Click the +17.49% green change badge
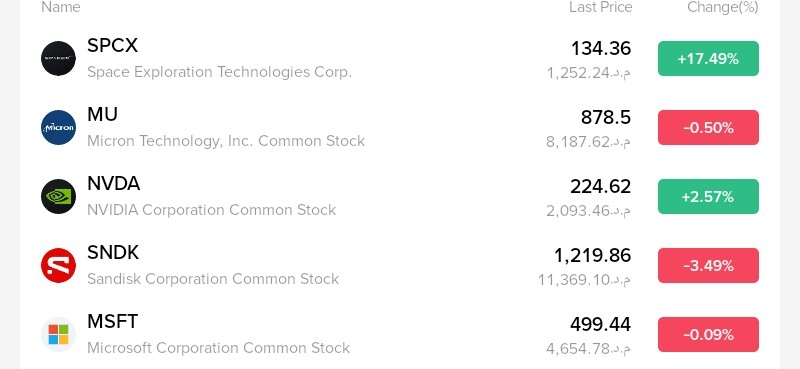 click(708, 59)
